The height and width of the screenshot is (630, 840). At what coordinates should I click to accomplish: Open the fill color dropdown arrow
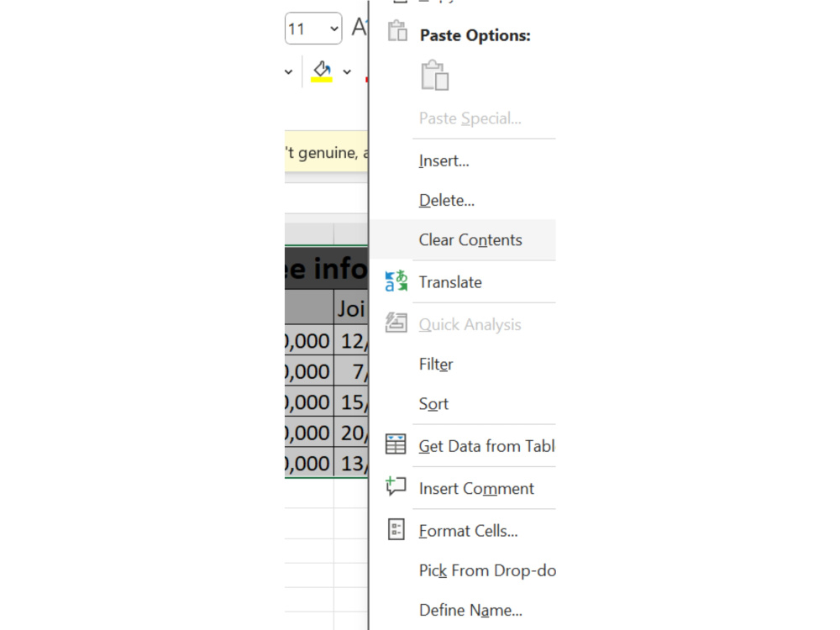(347, 71)
